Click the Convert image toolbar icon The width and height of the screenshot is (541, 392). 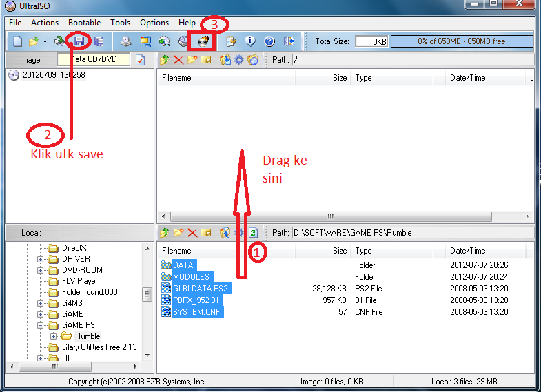pyautogui.click(x=145, y=41)
